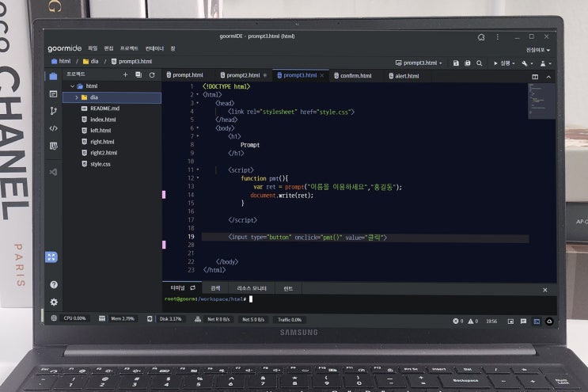Open the flask test dropdown
Image resolution: width=588 pixels, height=392 pixels.
[x=545, y=64]
